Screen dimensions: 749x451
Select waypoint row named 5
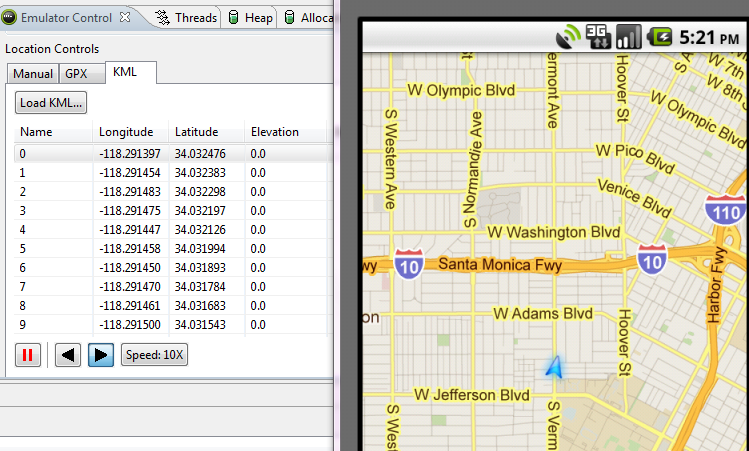click(x=171, y=249)
